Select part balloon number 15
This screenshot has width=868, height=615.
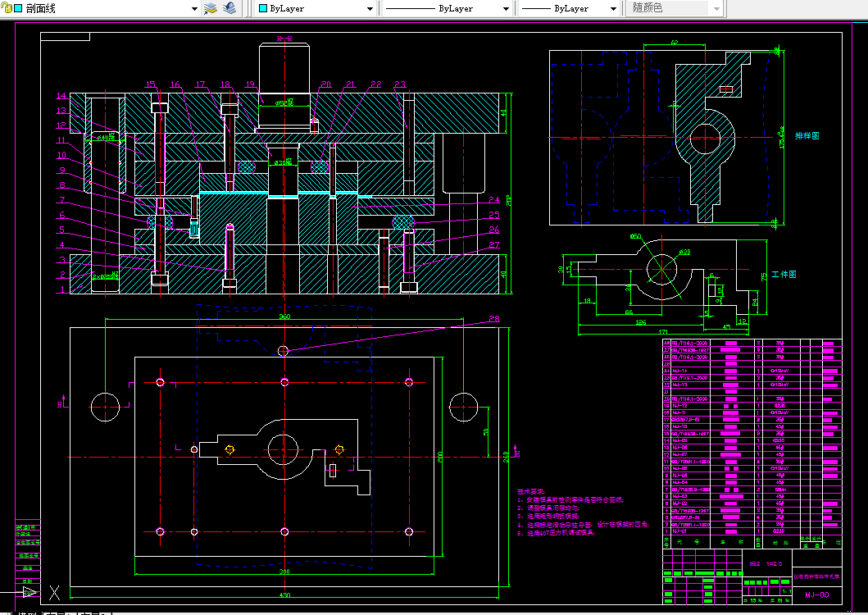click(151, 84)
